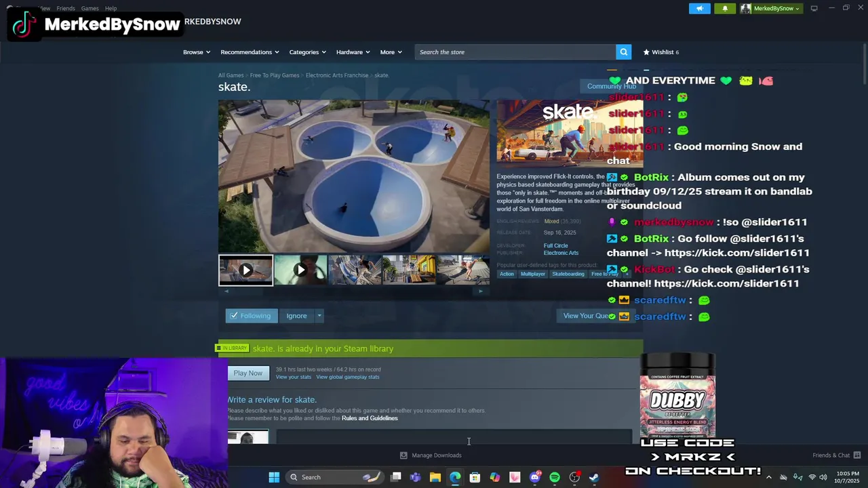Open the Windows Start menu
868x488 pixels.
click(x=274, y=477)
